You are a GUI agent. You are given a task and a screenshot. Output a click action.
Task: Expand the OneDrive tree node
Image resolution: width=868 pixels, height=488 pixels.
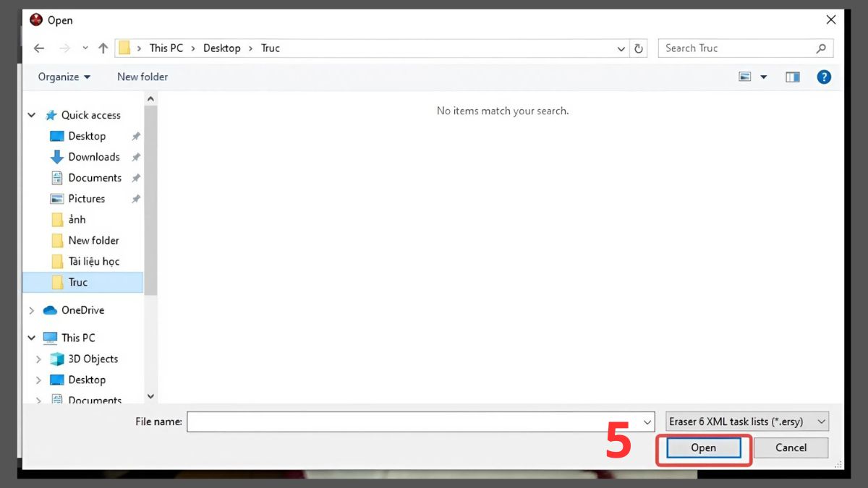[31, 310]
